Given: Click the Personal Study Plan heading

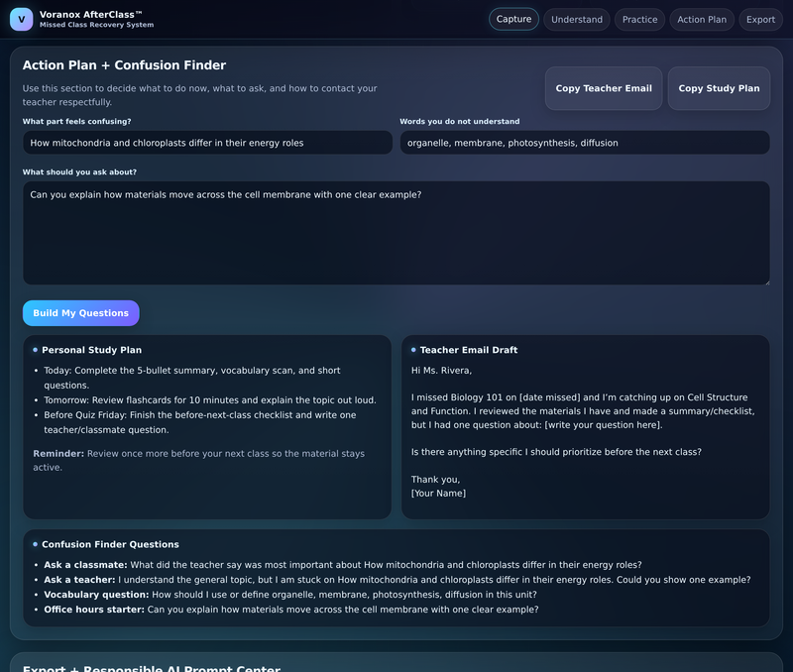Looking at the screenshot, I should click(91, 350).
